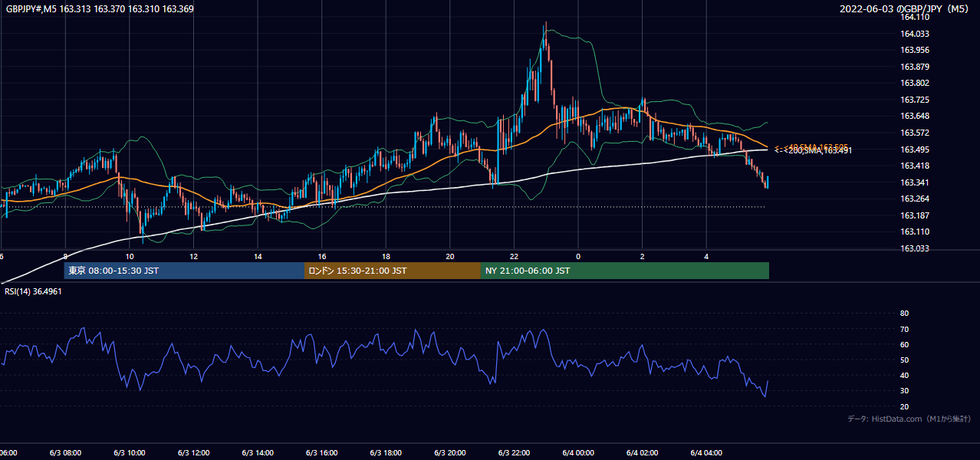Click the RSI 20 level label

[x=904, y=406]
